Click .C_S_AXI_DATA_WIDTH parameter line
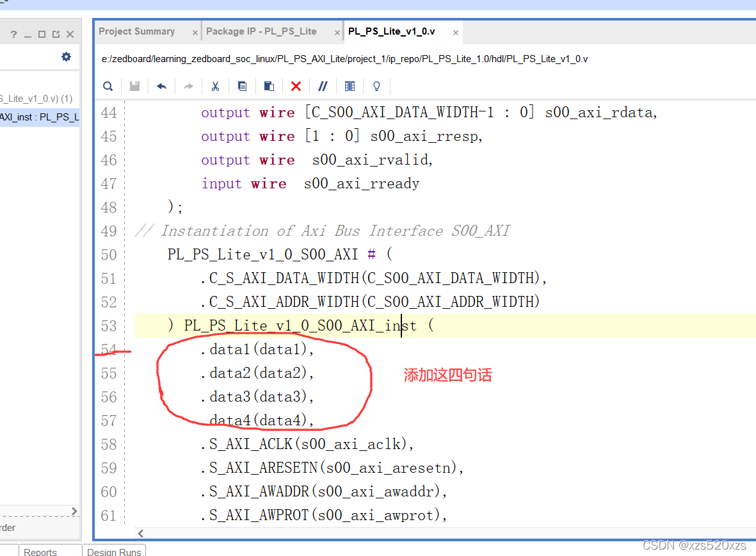Image resolution: width=756 pixels, height=556 pixels. (x=374, y=279)
